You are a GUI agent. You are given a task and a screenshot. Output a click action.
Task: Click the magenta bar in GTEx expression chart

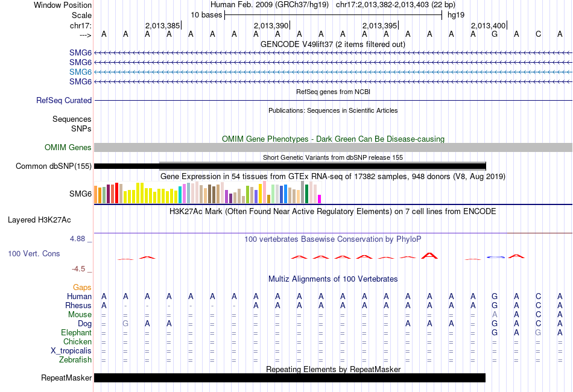(x=320, y=199)
